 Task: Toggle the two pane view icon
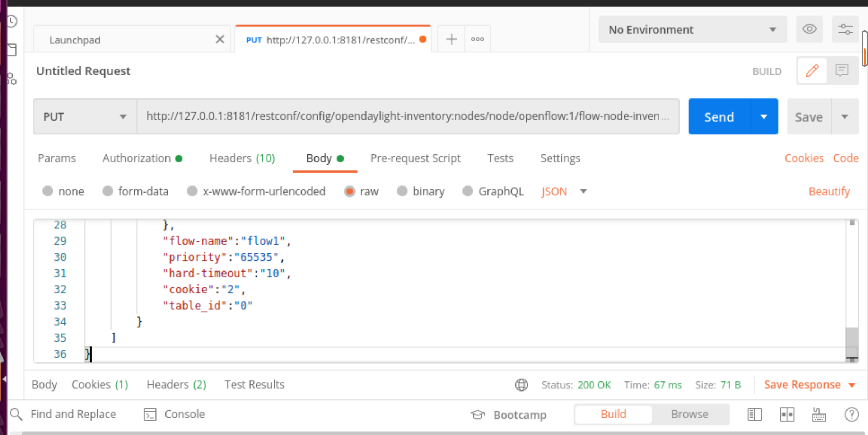point(787,415)
